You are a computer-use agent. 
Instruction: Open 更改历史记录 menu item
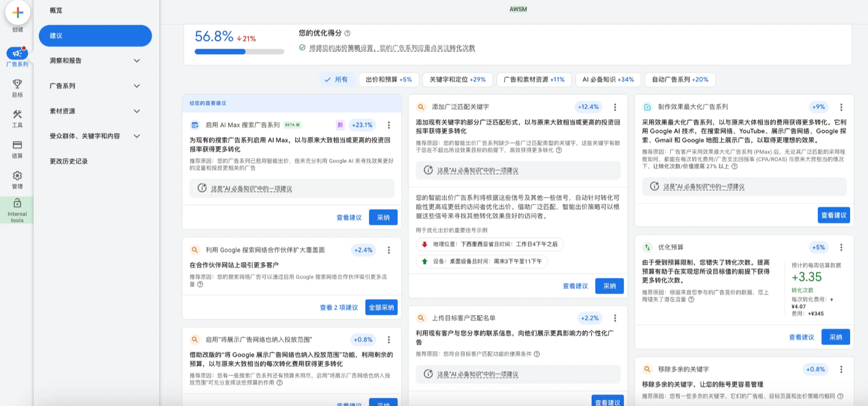pyautogui.click(x=95, y=162)
